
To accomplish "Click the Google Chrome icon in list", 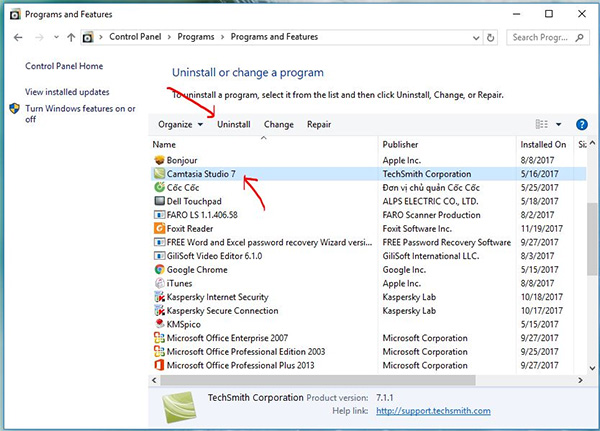I will coord(159,269).
